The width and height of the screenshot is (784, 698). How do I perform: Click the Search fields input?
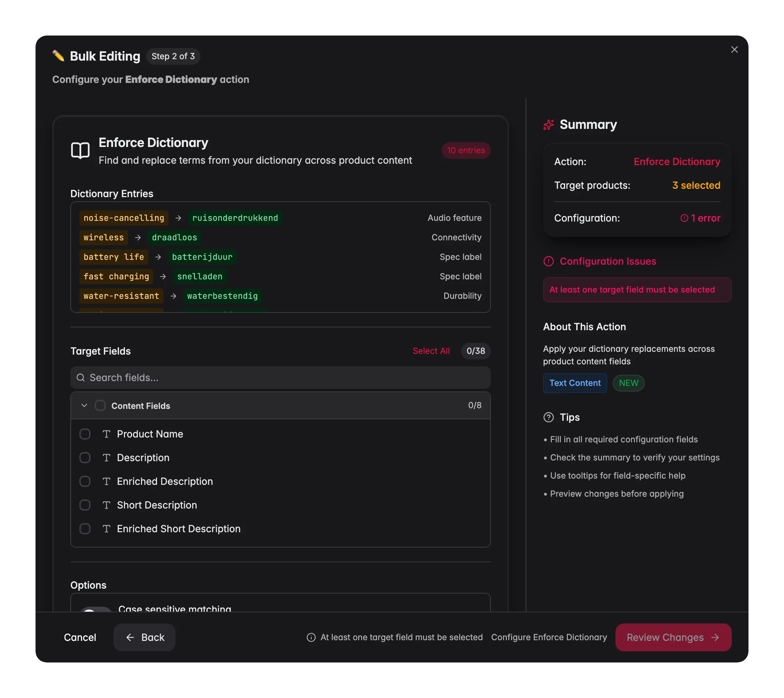pyautogui.click(x=280, y=378)
